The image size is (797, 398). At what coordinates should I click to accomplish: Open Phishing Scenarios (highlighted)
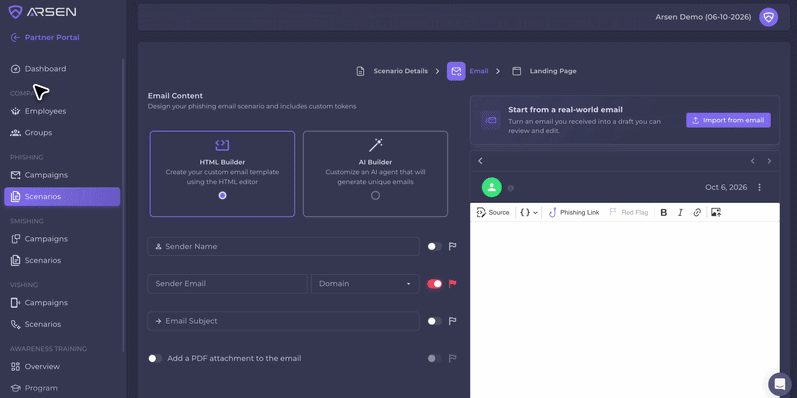[62, 197]
